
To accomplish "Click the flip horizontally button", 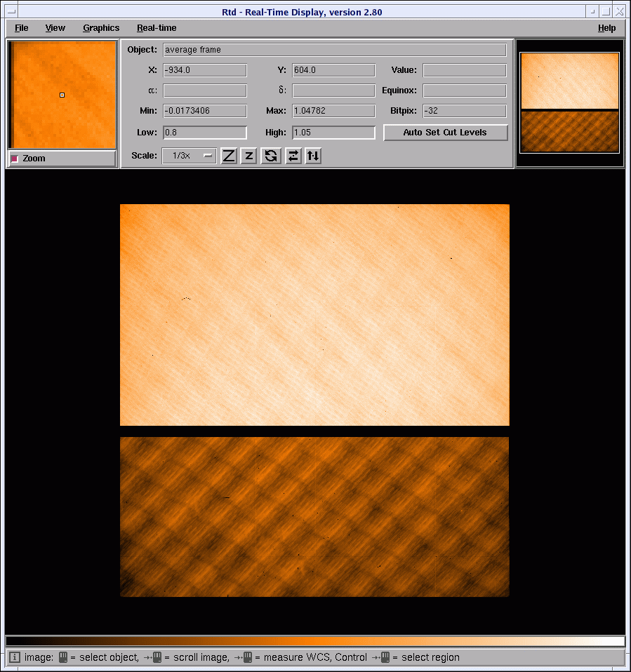I will click(293, 156).
